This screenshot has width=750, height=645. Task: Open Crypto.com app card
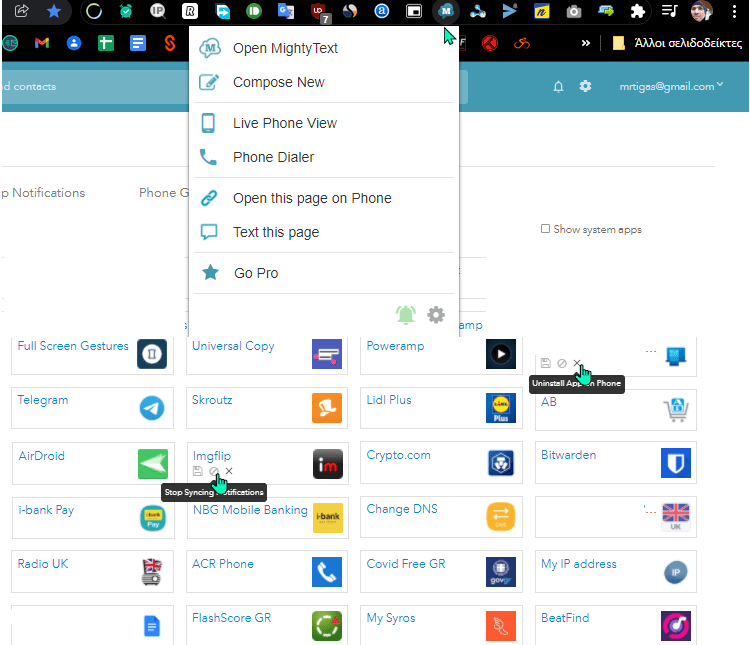(x=441, y=463)
